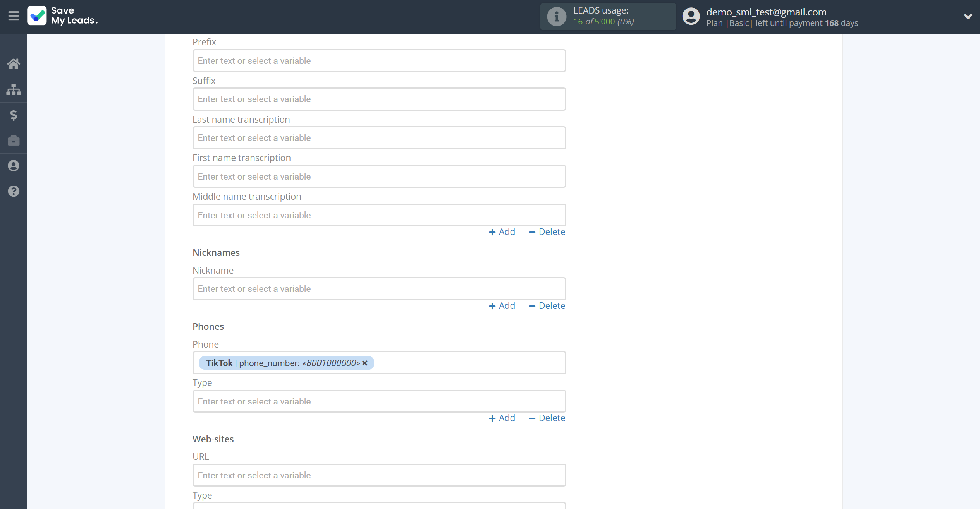The image size is (980, 509).
Task: Click Delete under the Phones section
Action: 552,418
